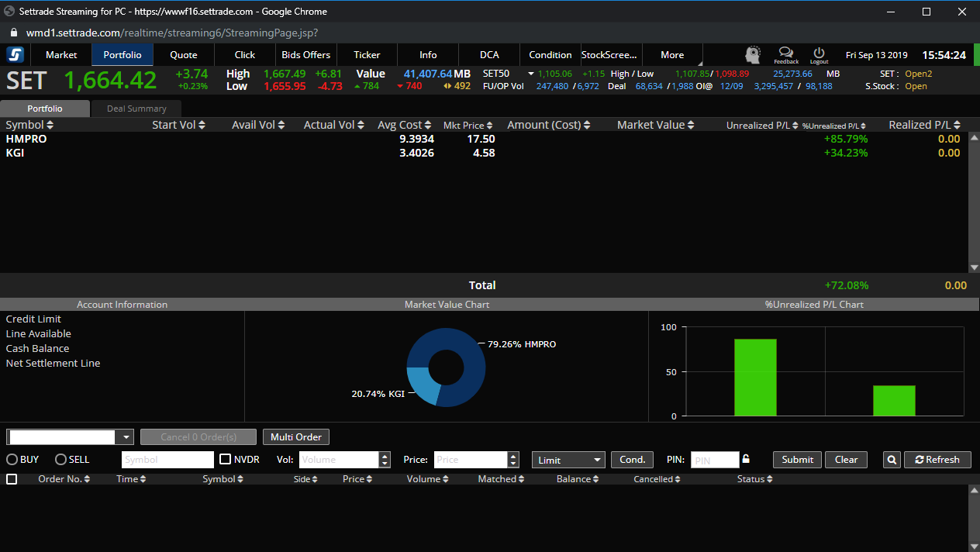
Task: Click the magnifier search order button
Action: click(892, 460)
